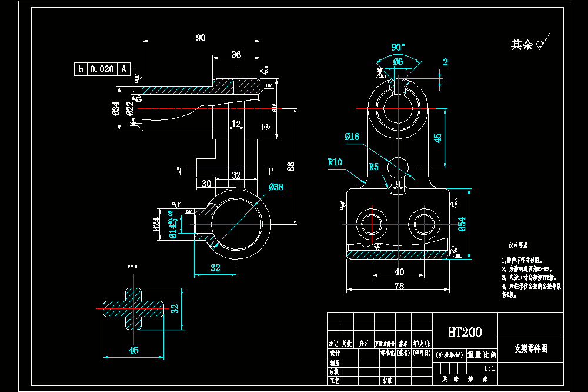Click the 36 dimension label
The width and height of the screenshot is (588, 392).
(236, 54)
